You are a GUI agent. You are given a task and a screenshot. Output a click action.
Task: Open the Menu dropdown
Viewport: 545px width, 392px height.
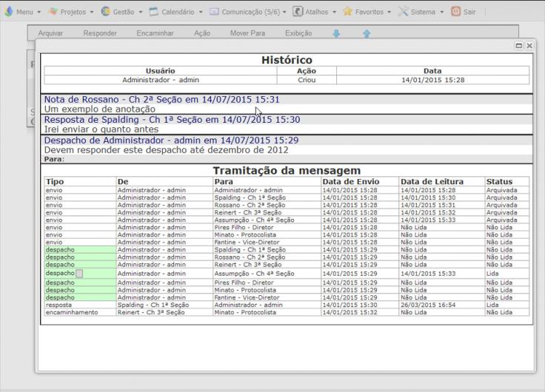click(x=24, y=12)
